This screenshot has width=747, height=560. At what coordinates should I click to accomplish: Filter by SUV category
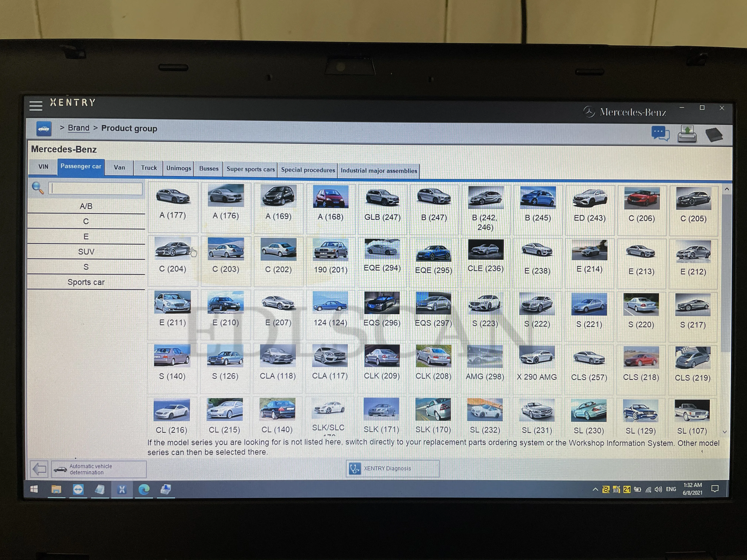click(86, 252)
